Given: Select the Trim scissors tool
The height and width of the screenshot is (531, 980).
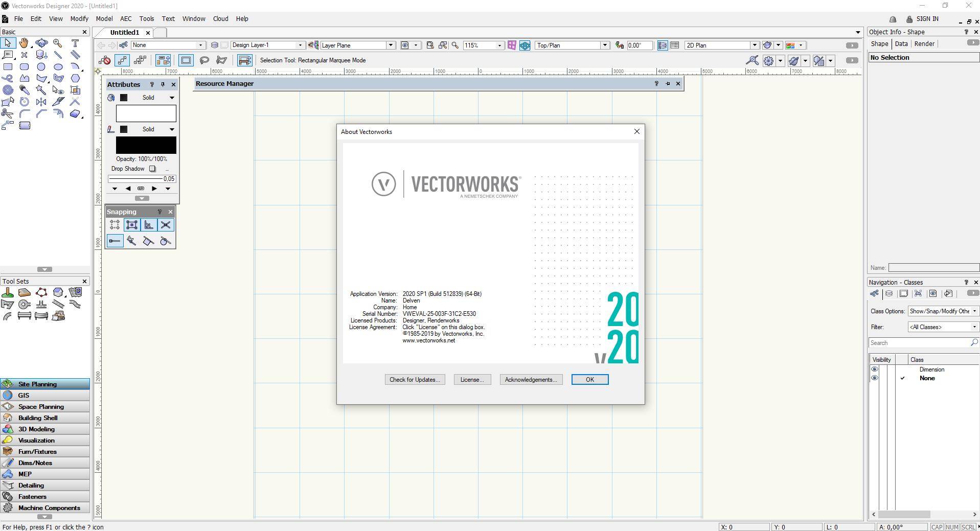Looking at the screenshot, I should pyautogui.click(x=8, y=113).
